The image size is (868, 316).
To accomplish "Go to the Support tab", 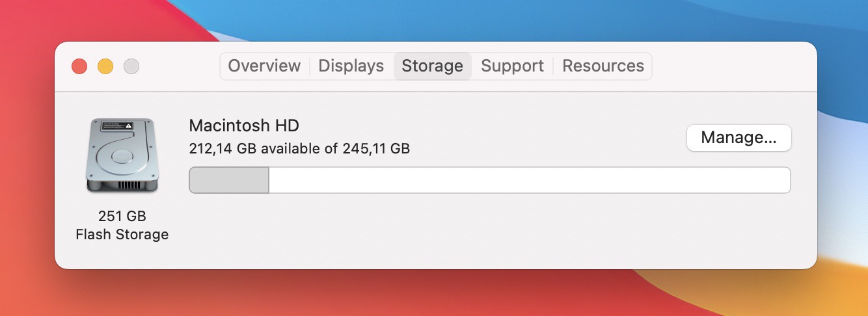I will [x=512, y=66].
